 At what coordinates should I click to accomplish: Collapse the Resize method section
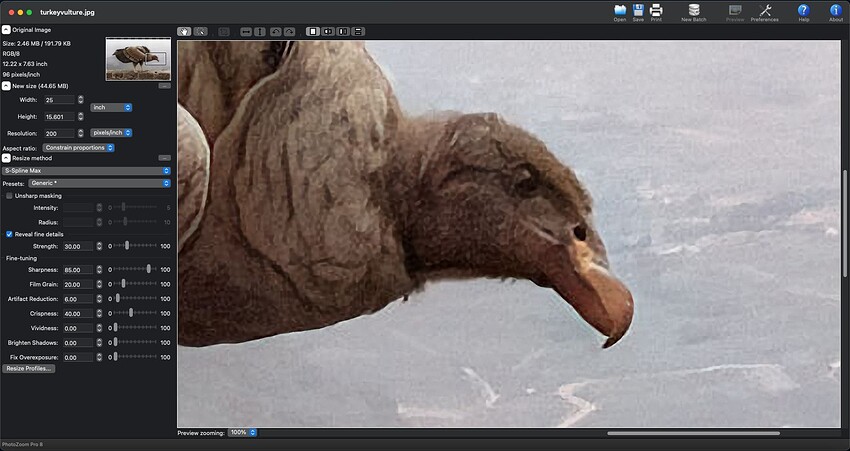click(x=6, y=158)
